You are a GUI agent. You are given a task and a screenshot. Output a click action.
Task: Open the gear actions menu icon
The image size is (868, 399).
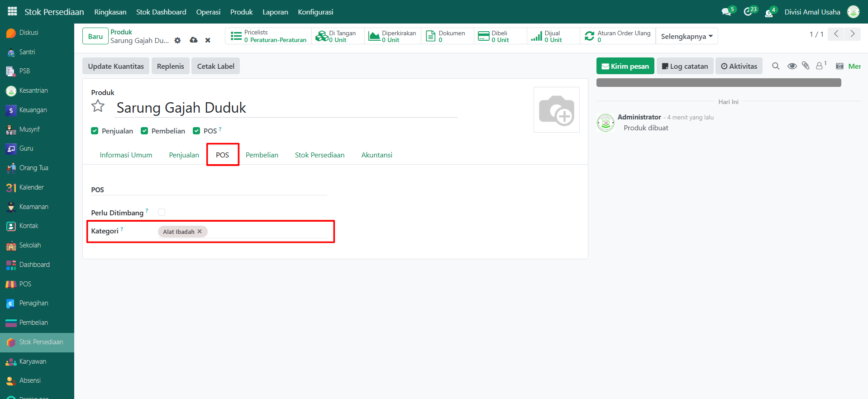[177, 40]
